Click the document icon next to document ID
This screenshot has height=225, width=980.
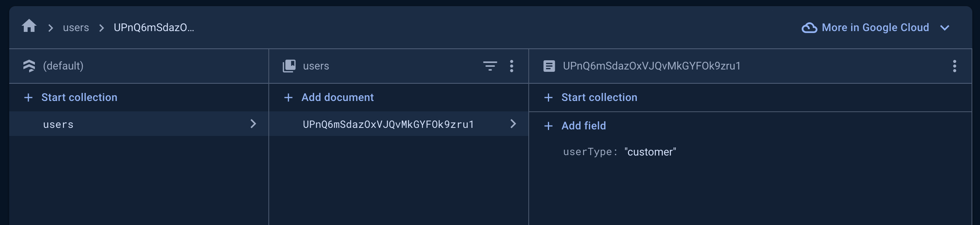click(549, 66)
